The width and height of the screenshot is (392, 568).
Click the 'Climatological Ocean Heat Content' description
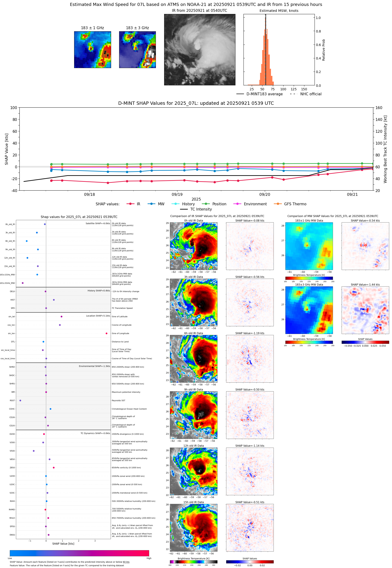coord(129,409)
